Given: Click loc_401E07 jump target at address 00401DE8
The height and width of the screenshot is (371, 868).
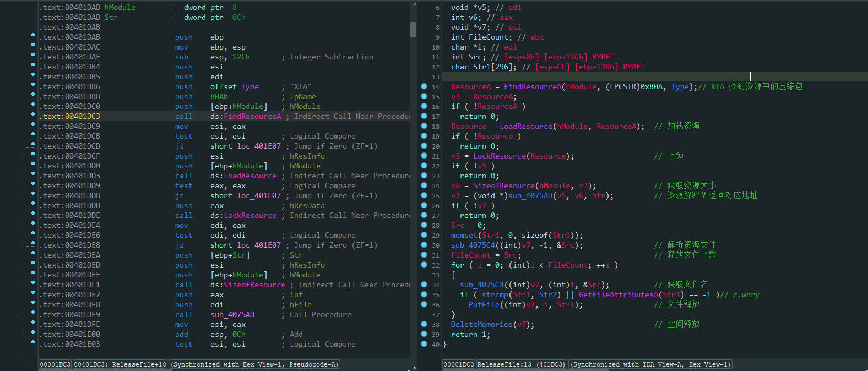Looking at the screenshot, I should (x=259, y=245).
